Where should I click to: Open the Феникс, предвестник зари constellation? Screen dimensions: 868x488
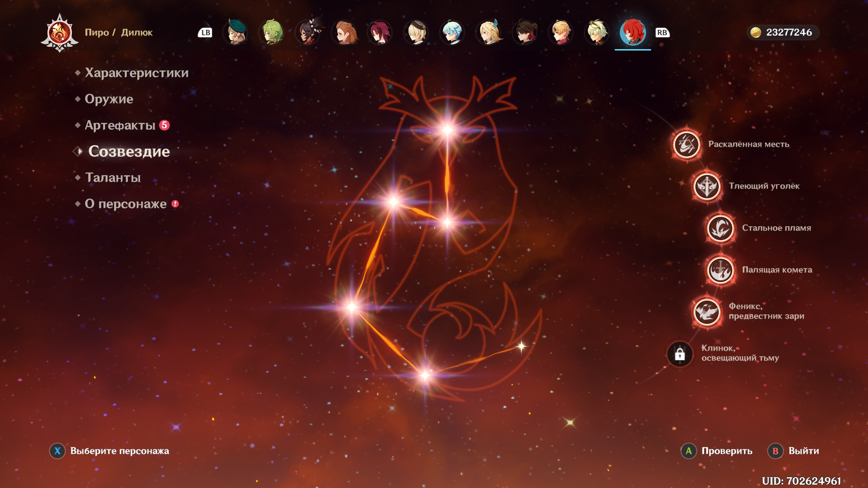(707, 312)
